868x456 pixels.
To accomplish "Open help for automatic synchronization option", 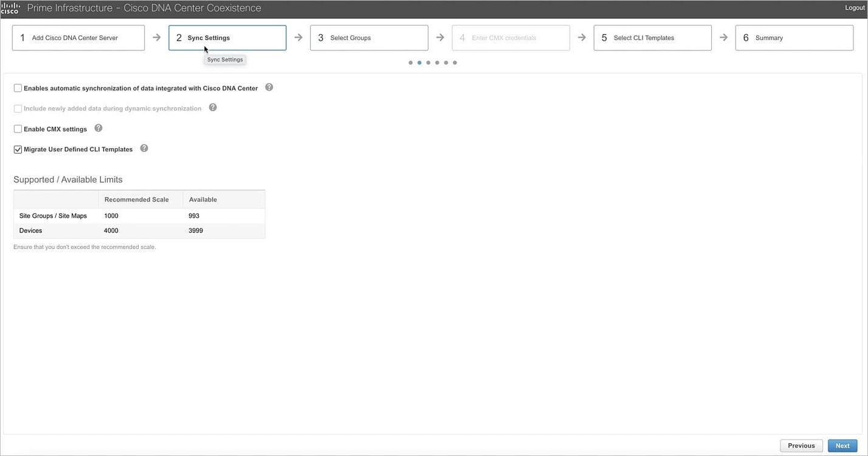I will [269, 87].
